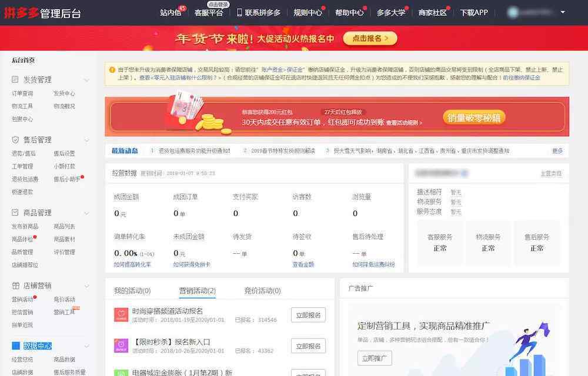This screenshot has width=588, height=376.
Task: Open 客服平台 in the top navigation
Action: pyautogui.click(x=209, y=13)
